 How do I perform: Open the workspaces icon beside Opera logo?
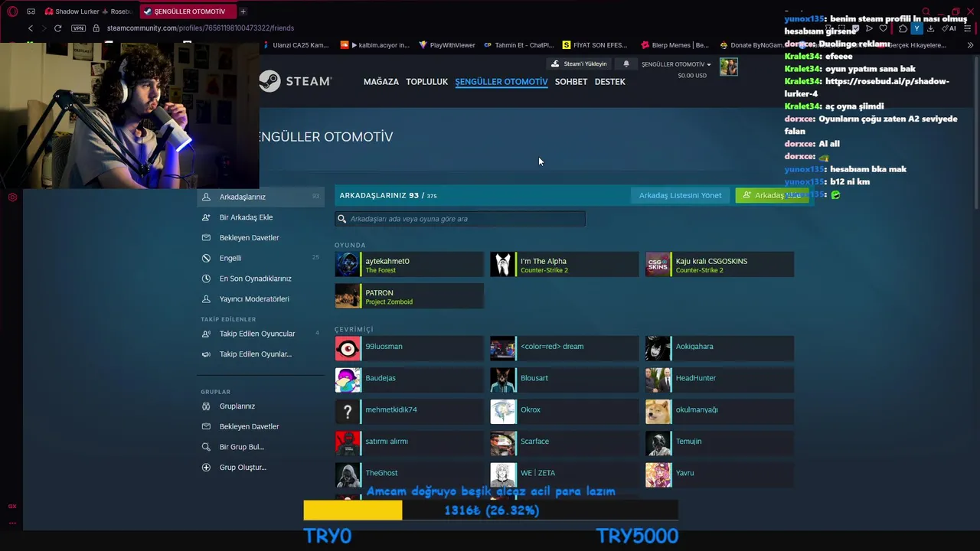[x=31, y=11]
